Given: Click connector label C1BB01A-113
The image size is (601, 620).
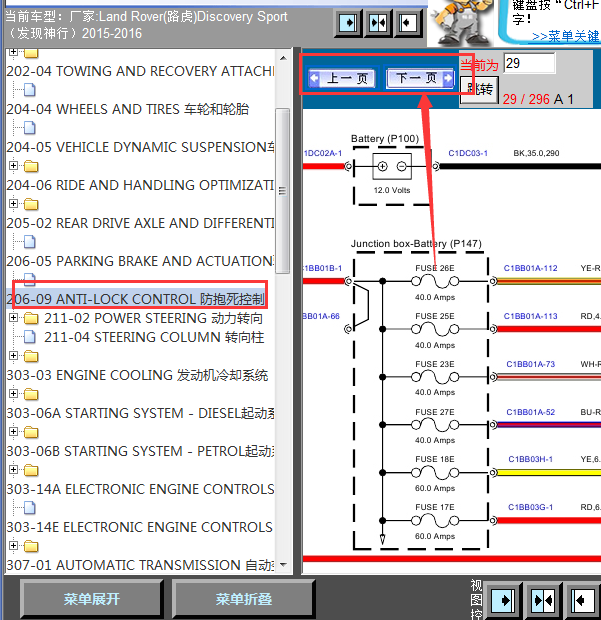Looking at the screenshot, I should click(x=530, y=316).
